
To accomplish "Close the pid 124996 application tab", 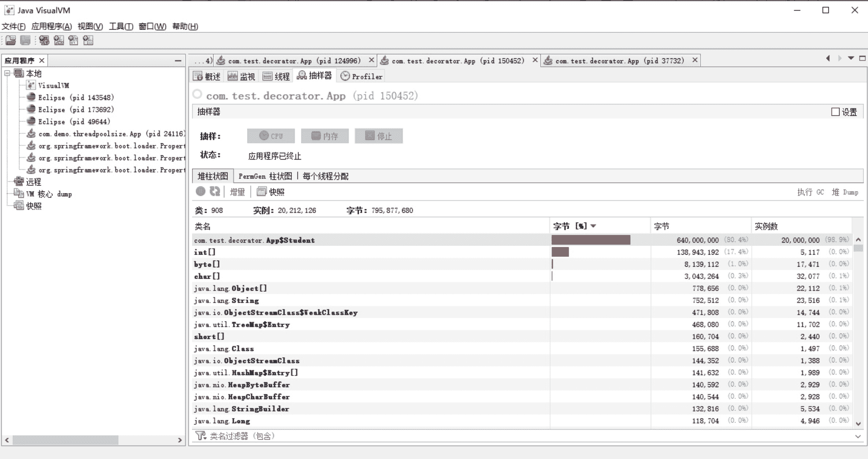I will click(x=371, y=60).
